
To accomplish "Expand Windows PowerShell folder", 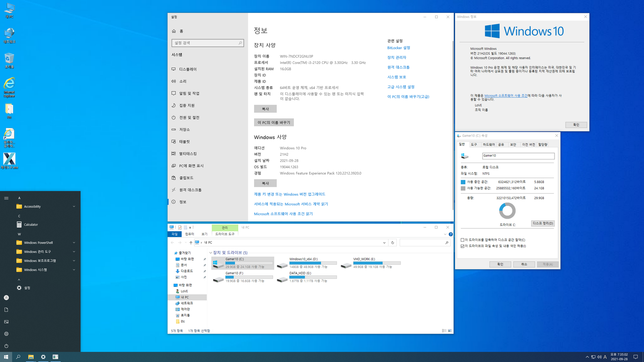I will pos(74,243).
